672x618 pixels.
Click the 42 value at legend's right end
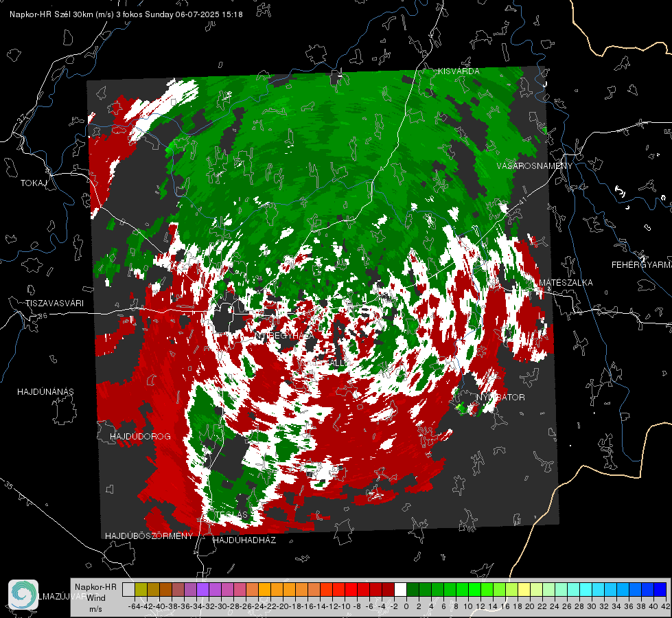tap(665, 606)
